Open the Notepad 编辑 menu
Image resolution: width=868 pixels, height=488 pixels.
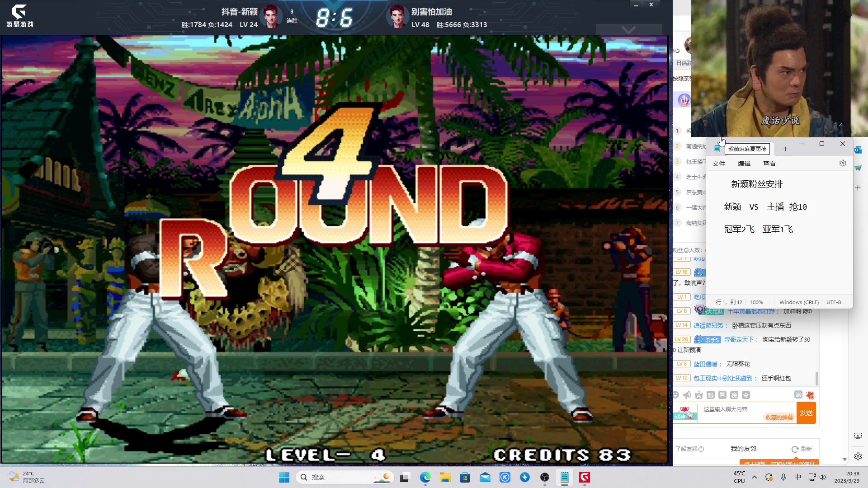pyautogui.click(x=744, y=164)
